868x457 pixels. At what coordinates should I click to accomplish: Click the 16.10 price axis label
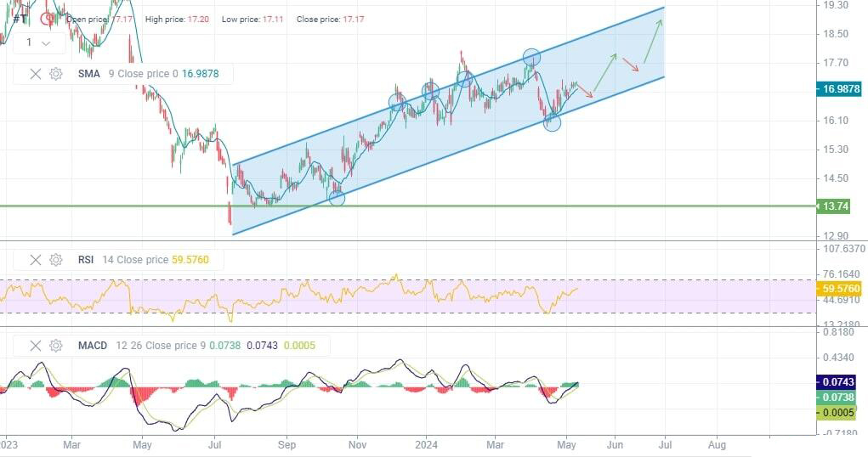point(836,121)
